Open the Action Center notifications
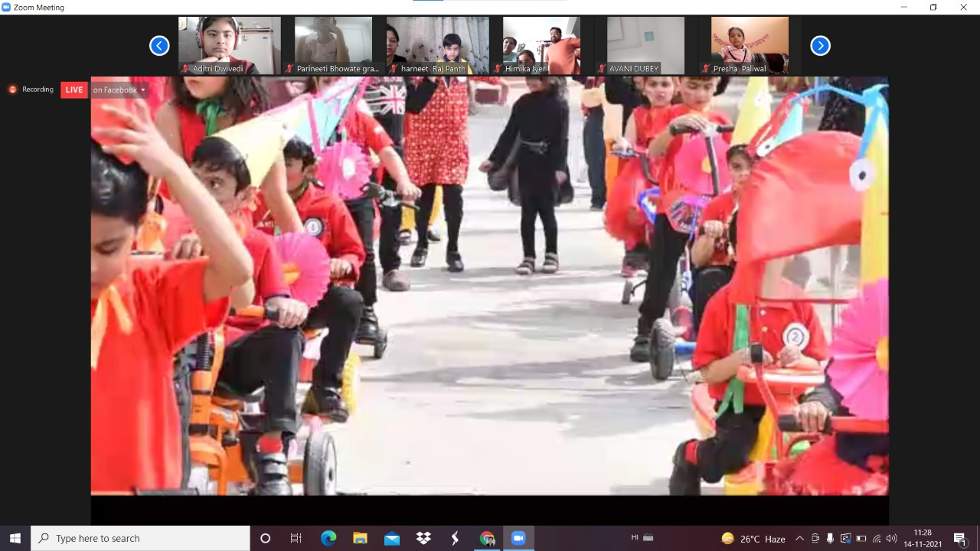 pos(960,539)
